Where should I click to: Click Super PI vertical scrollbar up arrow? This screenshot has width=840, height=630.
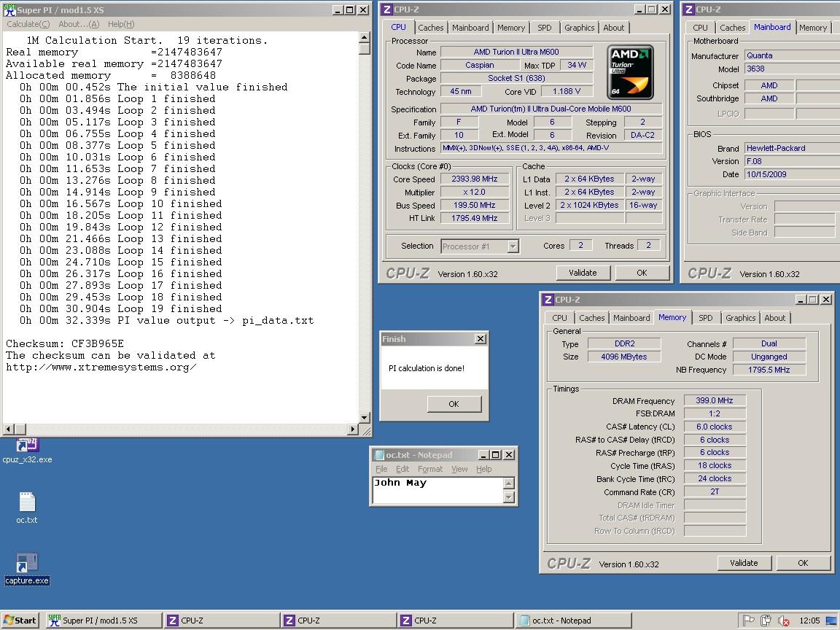(365, 37)
